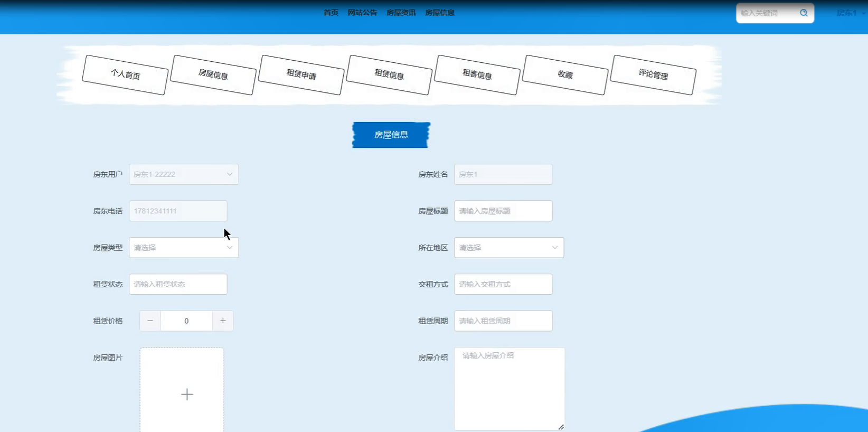This screenshot has width=868, height=432.
Task: Open 房屋信息 in top navigation
Action: point(440,13)
